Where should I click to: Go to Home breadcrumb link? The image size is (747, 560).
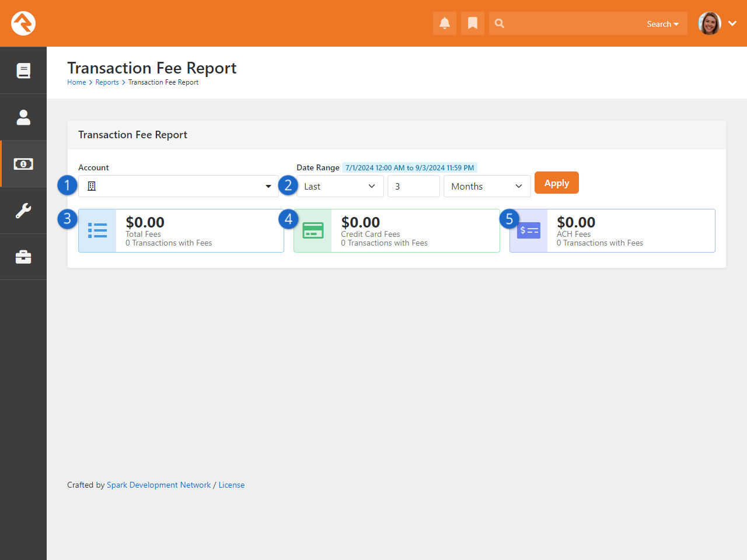point(76,82)
